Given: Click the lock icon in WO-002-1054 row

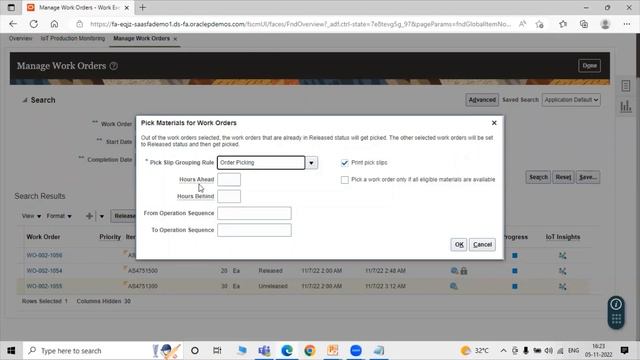Looking at the screenshot, I should point(464,271).
